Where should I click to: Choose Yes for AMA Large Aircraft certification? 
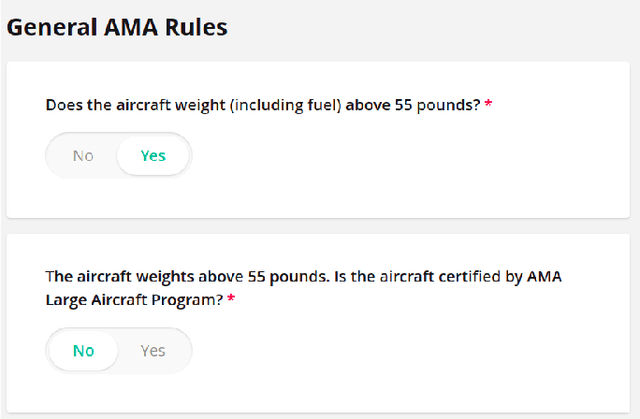[x=153, y=350]
